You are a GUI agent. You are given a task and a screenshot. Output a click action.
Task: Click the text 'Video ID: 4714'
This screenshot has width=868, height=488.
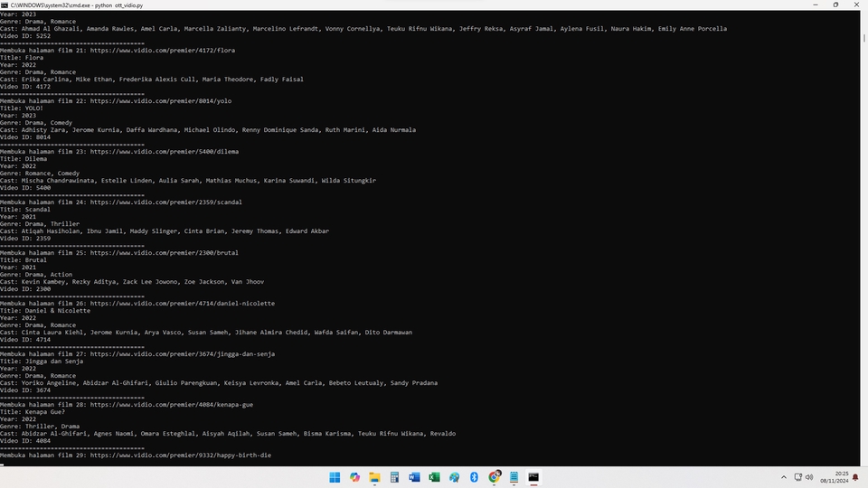coord(25,340)
